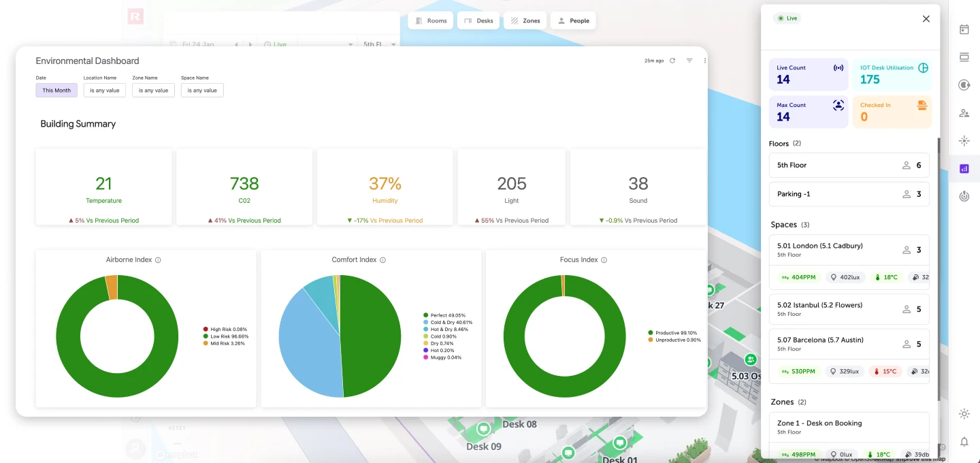Select the 5th Floor list entry
980x463 pixels.
[x=849, y=165]
